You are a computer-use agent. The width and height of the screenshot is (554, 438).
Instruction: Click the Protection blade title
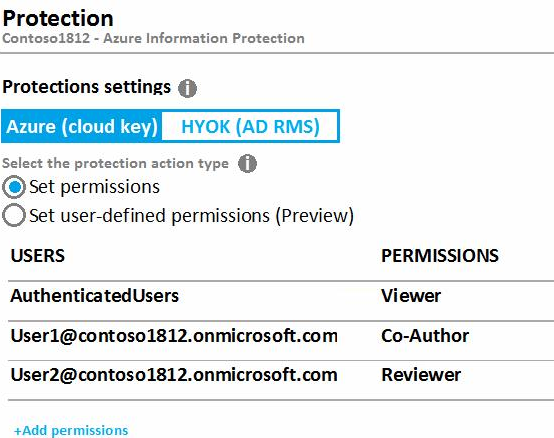(x=58, y=18)
